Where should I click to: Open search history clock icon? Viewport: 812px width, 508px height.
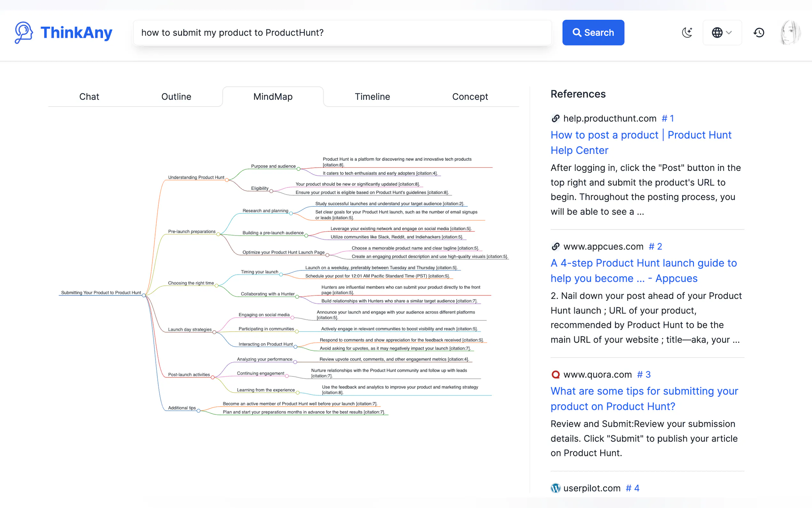coord(759,33)
